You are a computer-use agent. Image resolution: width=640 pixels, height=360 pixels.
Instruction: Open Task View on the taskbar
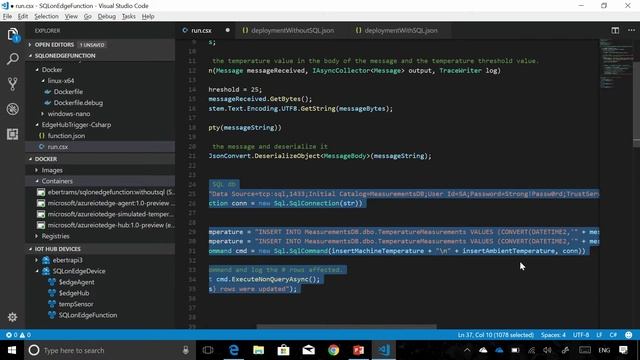click(x=208, y=350)
